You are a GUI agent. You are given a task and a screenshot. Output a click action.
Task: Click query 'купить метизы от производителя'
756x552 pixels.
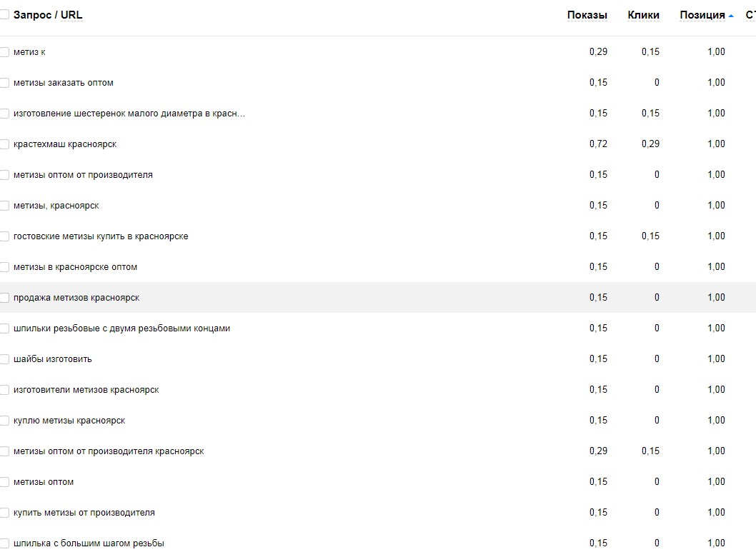pos(84,513)
